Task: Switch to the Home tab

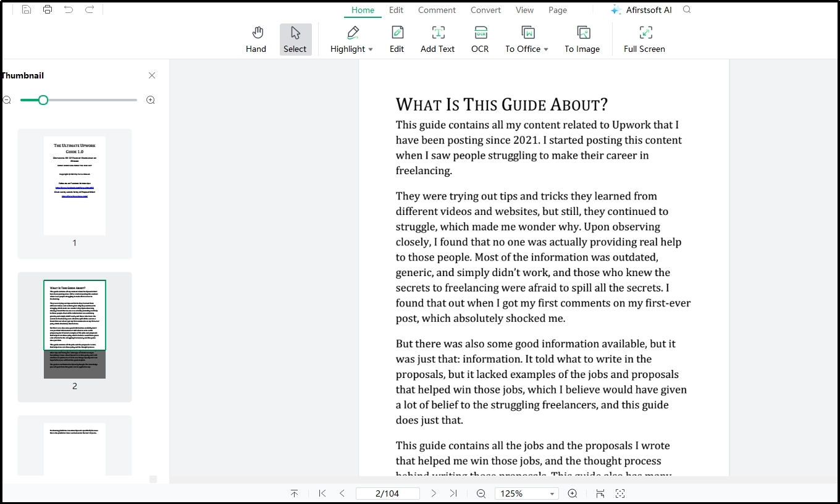Action: 363,10
